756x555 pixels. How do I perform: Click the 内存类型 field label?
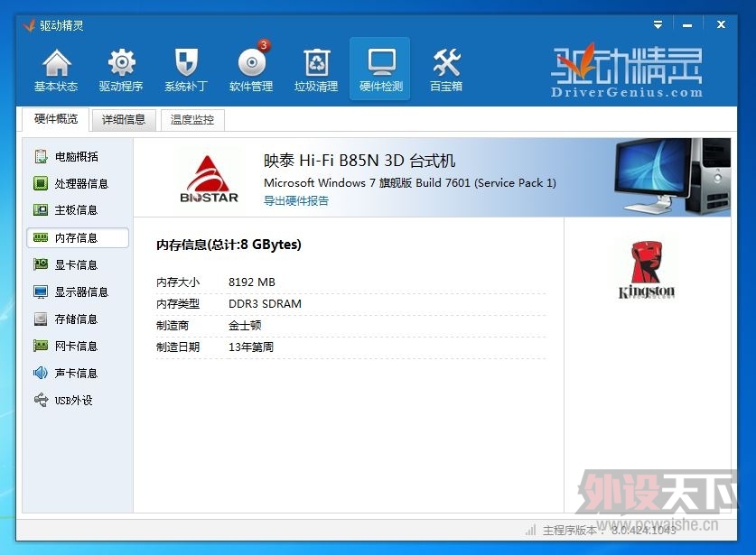(177, 304)
